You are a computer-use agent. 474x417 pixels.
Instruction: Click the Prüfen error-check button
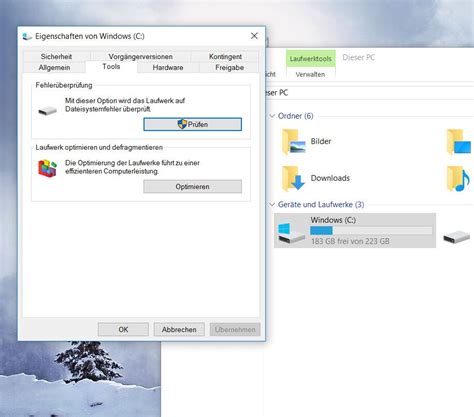[x=192, y=124]
